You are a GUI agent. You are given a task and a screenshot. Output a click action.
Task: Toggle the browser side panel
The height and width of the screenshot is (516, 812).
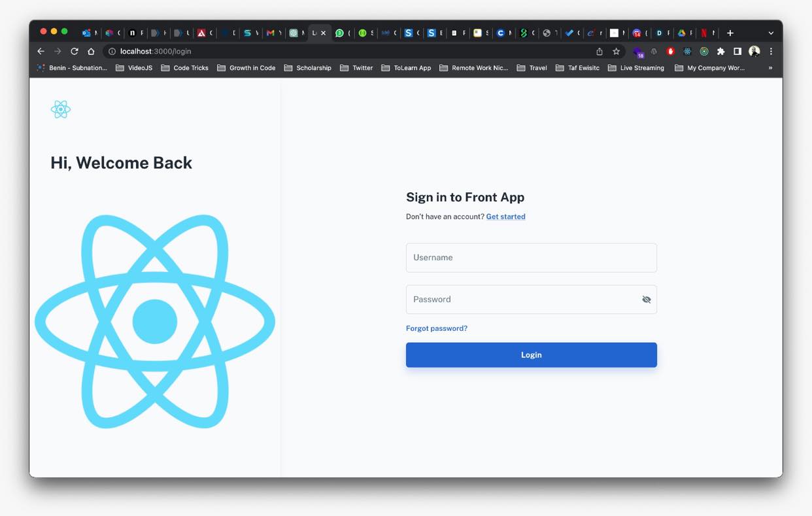[737, 51]
